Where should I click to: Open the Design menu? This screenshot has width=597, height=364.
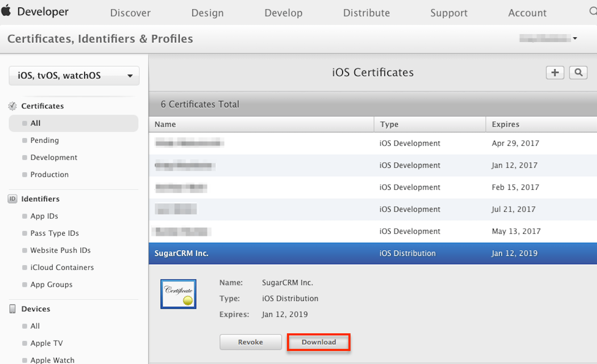point(207,13)
